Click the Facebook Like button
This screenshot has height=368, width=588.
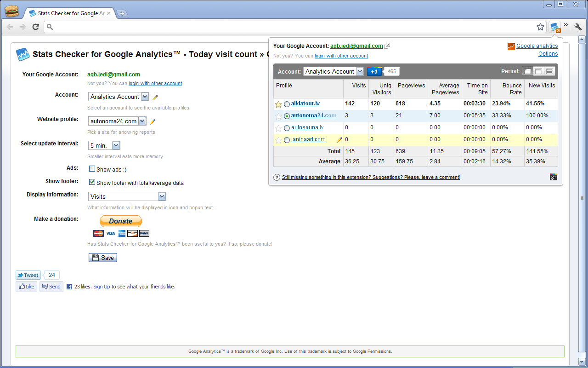tap(26, 287)
